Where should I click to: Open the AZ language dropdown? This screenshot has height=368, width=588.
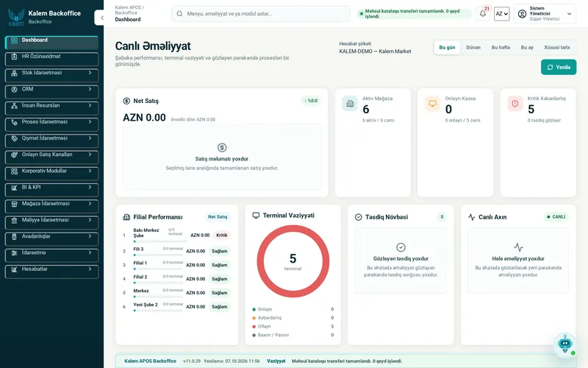point(502,14)
